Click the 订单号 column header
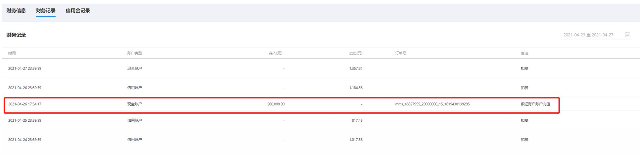 401,53
